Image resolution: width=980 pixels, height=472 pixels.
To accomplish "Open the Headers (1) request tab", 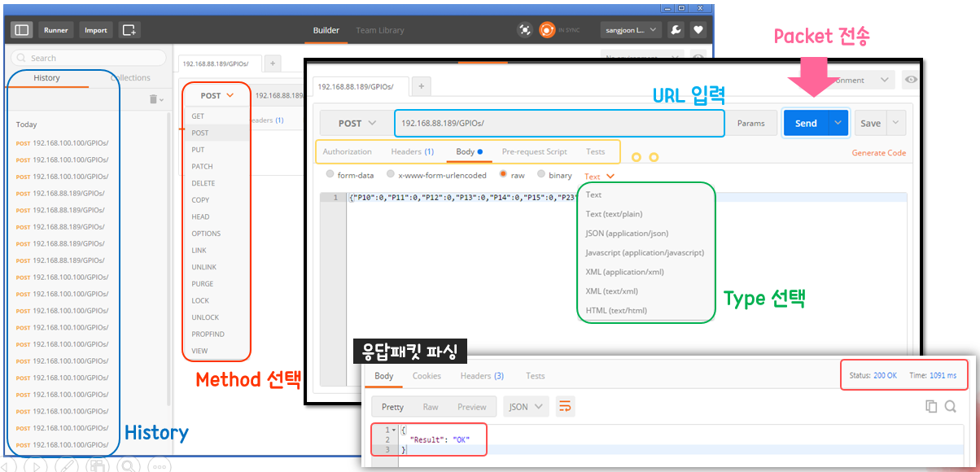I will click(412, 151).
